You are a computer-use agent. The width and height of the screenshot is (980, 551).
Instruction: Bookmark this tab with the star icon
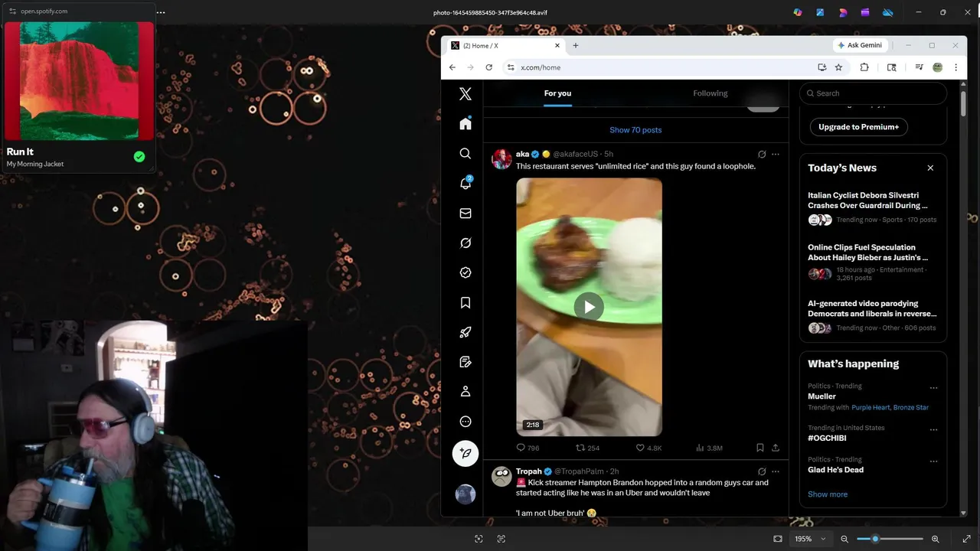[838, 67]
